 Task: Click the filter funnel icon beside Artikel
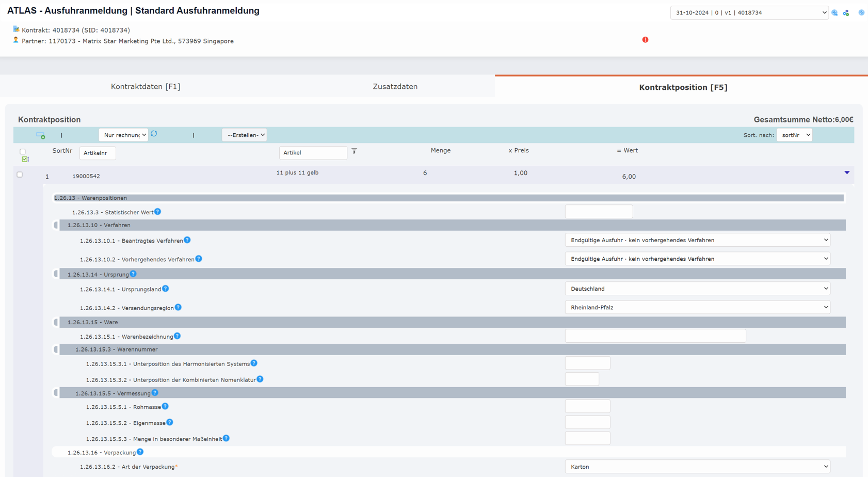click(354, 151)
